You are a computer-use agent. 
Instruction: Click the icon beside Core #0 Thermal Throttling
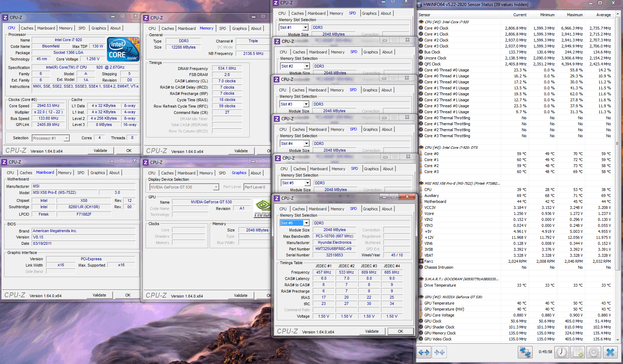tap(421, 118)
